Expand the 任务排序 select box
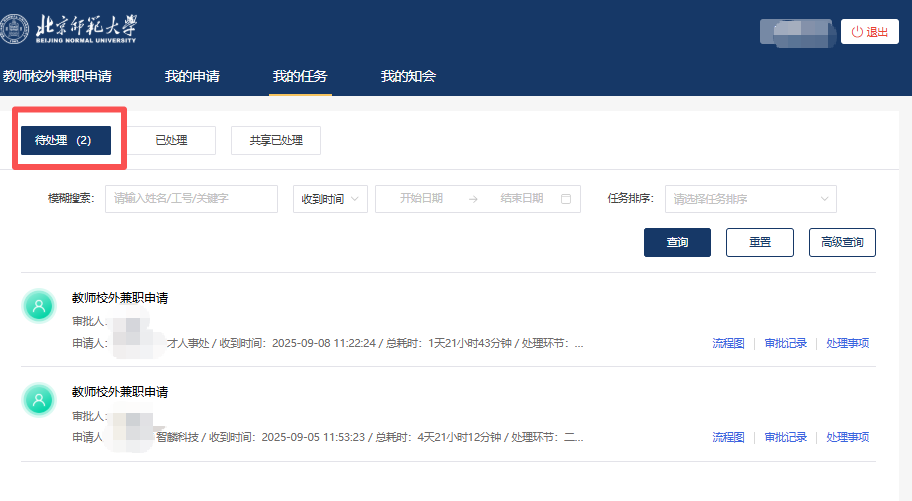This screenshot has height=501, width=912. [x=750, y=199]
